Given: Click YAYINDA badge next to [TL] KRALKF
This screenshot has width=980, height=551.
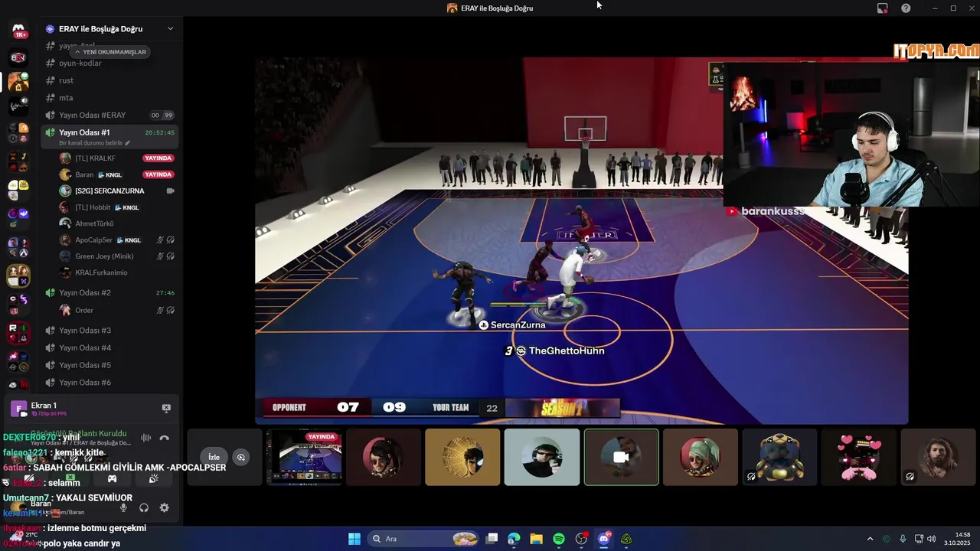Looking at the screenshot, I should (x=158, y=158).
